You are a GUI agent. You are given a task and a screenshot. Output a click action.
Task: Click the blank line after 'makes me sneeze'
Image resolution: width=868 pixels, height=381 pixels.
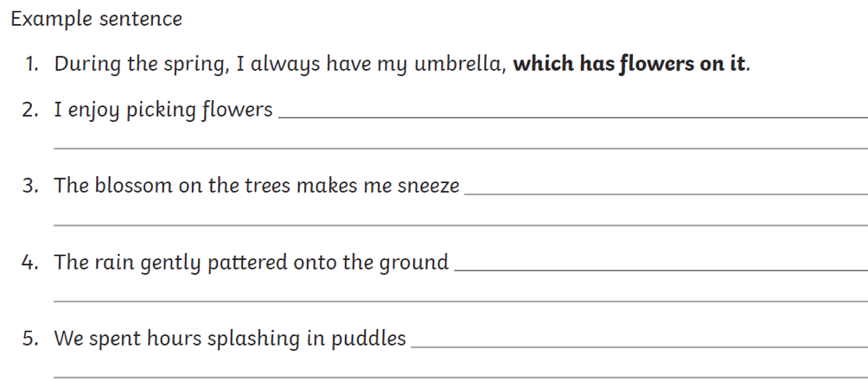666,194
